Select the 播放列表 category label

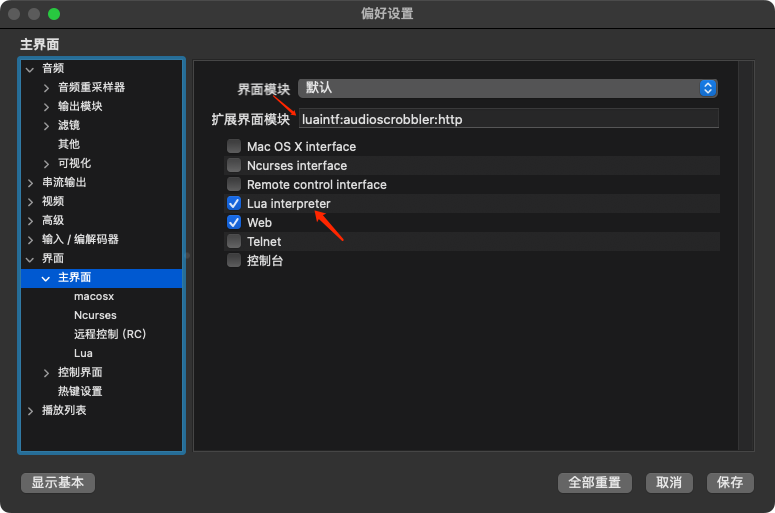click(x=64, y=410)
